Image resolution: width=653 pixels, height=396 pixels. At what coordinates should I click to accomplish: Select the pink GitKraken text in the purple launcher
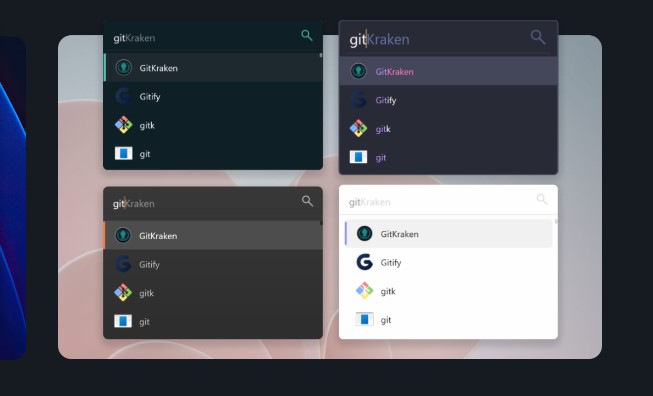[394, 72]
